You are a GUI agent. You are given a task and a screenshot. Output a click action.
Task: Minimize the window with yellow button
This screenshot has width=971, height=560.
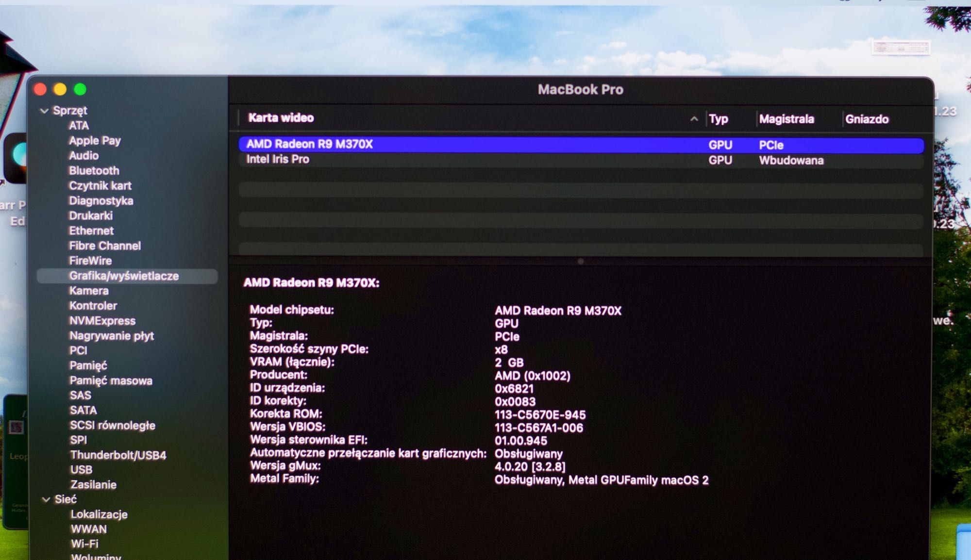click(60, 89)
